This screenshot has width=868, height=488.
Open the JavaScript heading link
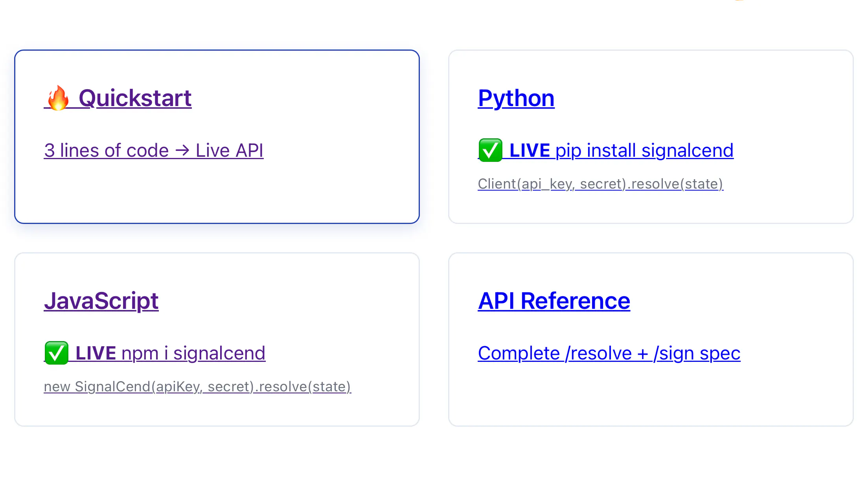(x=101, y=301)
